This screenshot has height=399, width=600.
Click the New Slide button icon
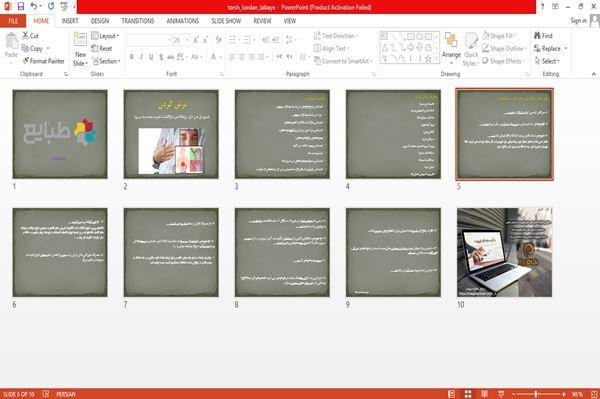80,39
